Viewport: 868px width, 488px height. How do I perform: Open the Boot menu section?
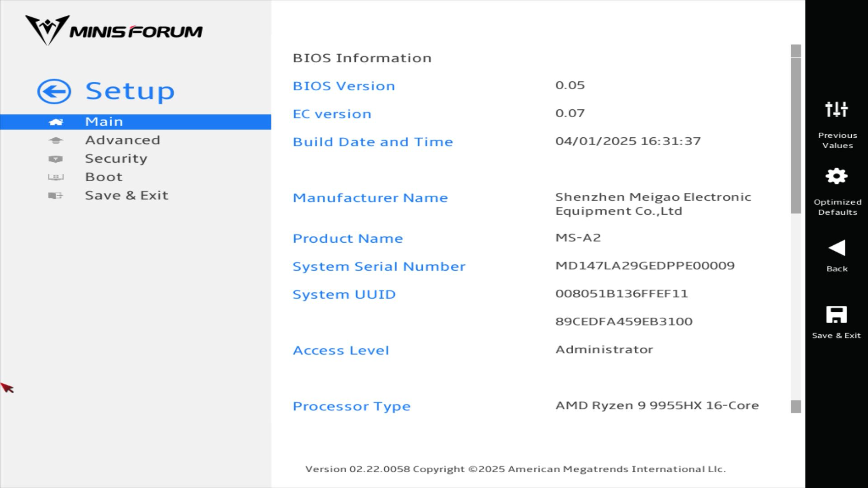point(104,177)
